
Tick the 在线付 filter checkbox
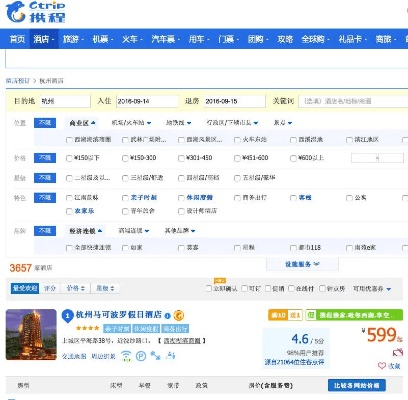(291, 288)
